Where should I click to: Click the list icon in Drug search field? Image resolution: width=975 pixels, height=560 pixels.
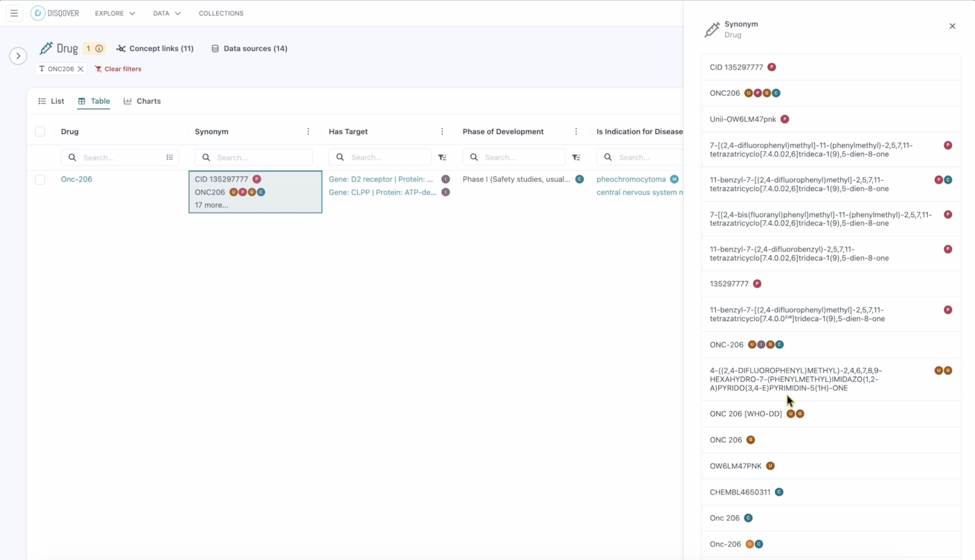(170, 157)
